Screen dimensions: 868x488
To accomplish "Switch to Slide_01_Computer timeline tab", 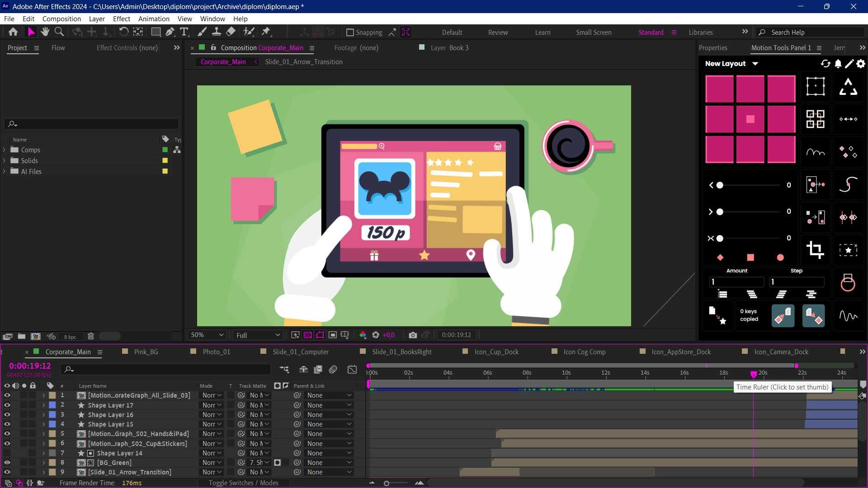I will point(301,352).
